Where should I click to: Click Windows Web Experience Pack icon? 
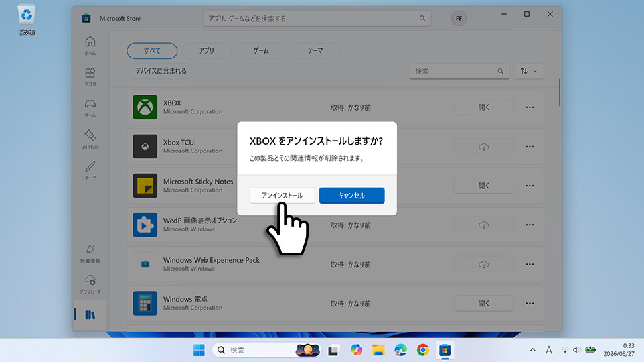[x=145, y=264]
